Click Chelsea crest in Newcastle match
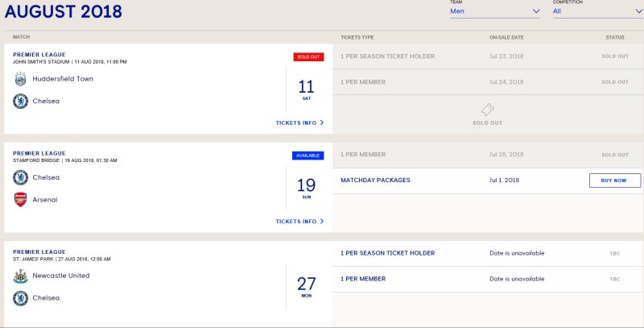Viewport: 644px width, 328px height. [x=21, y=298]
